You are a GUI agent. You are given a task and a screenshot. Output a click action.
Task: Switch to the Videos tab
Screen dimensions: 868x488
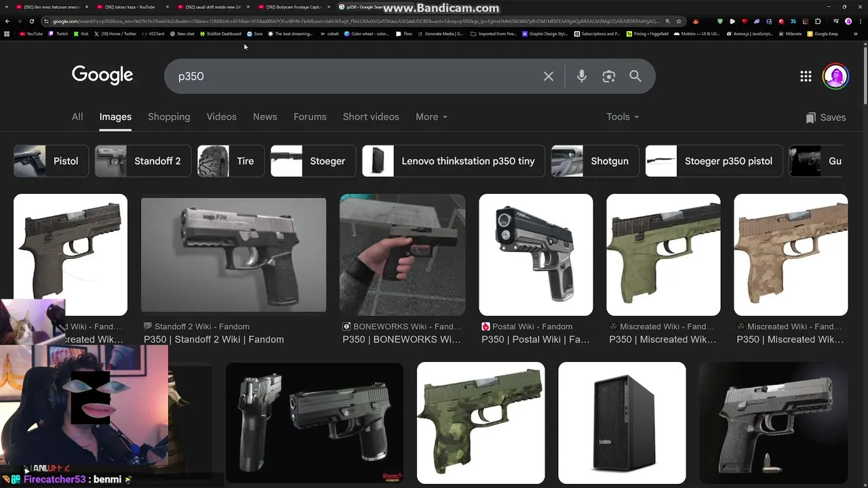point(222,117)
